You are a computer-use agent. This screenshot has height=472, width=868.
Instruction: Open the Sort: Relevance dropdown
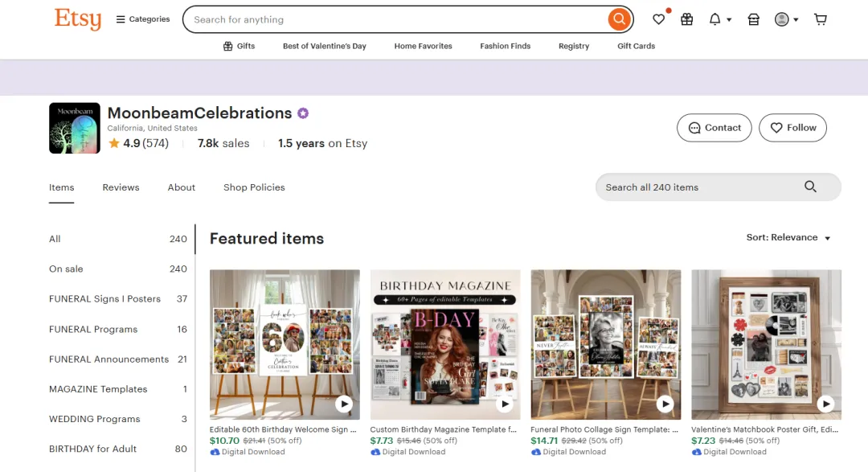788,238
